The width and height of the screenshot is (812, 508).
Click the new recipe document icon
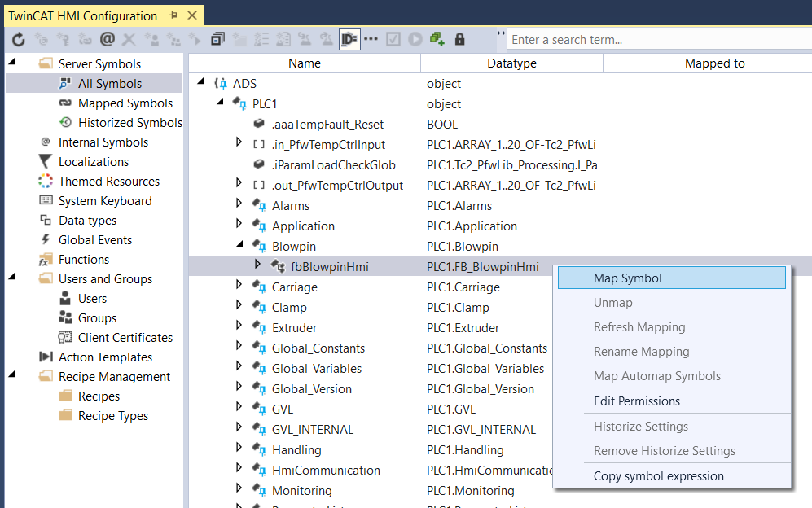(x=283, y=39)
